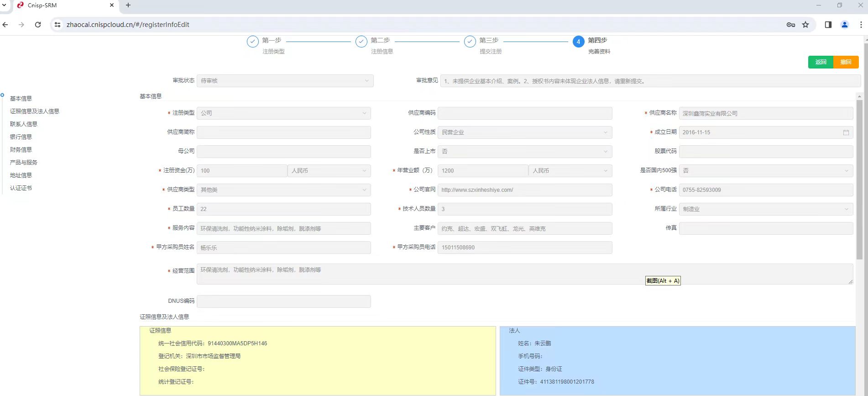Click the 公司官网 URL field
The width and height of the screenshot is (868, 396).
point(525,190)
